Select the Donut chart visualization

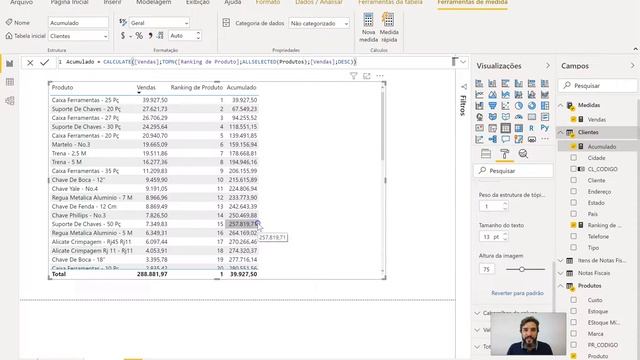click(x=531, y=106)
